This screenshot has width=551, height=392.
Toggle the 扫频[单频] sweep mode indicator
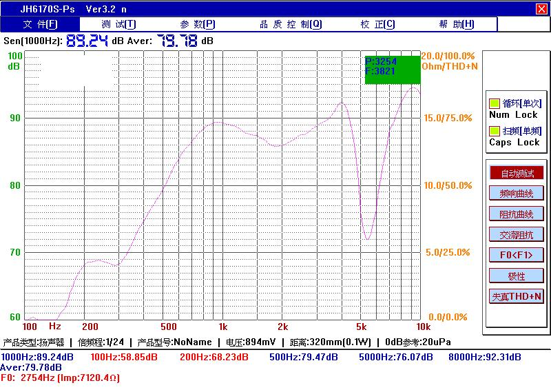tap(494, 131)
